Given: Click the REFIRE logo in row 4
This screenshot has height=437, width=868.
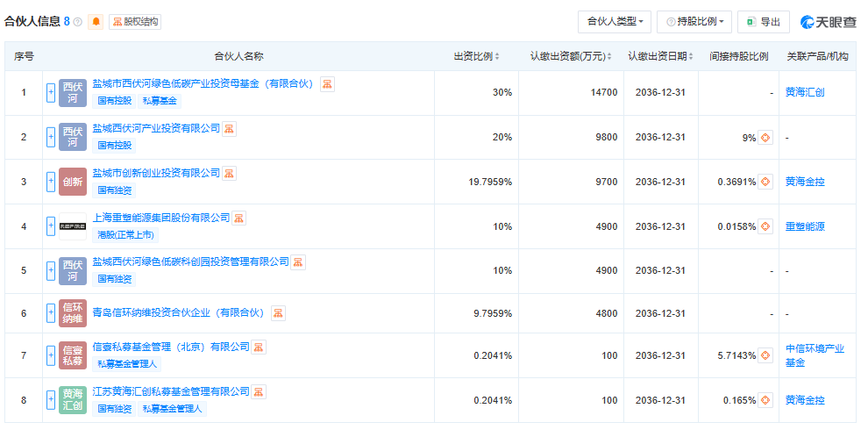Looking at the screenshot, I should click(x=73, y=226).
